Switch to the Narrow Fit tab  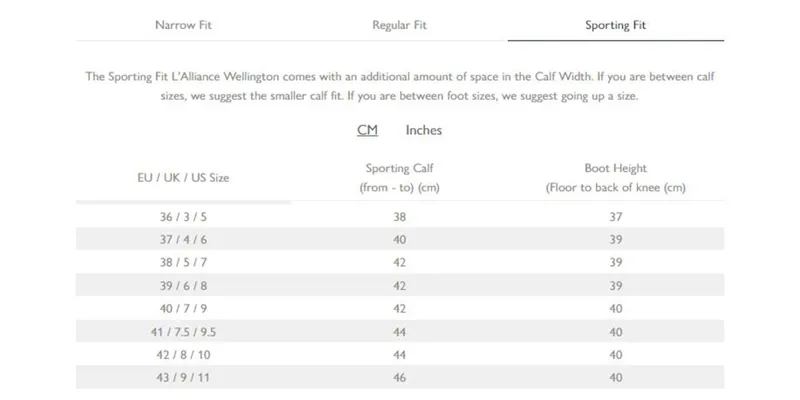[183, 25]
